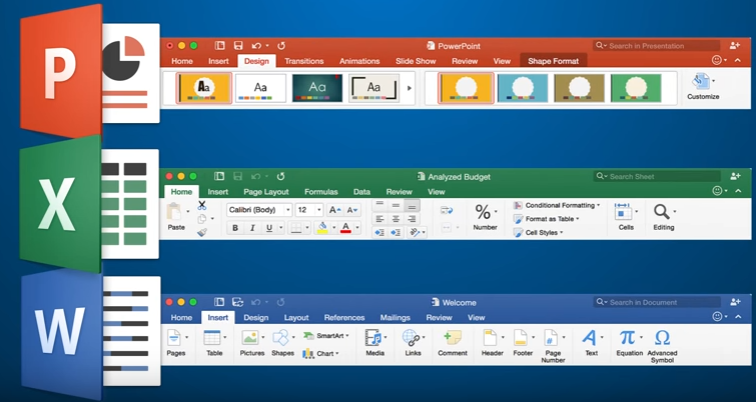Open Excel fill color dropdown arrow
The height and width of the screenshot is (402, 756).
tap(333, 228)
